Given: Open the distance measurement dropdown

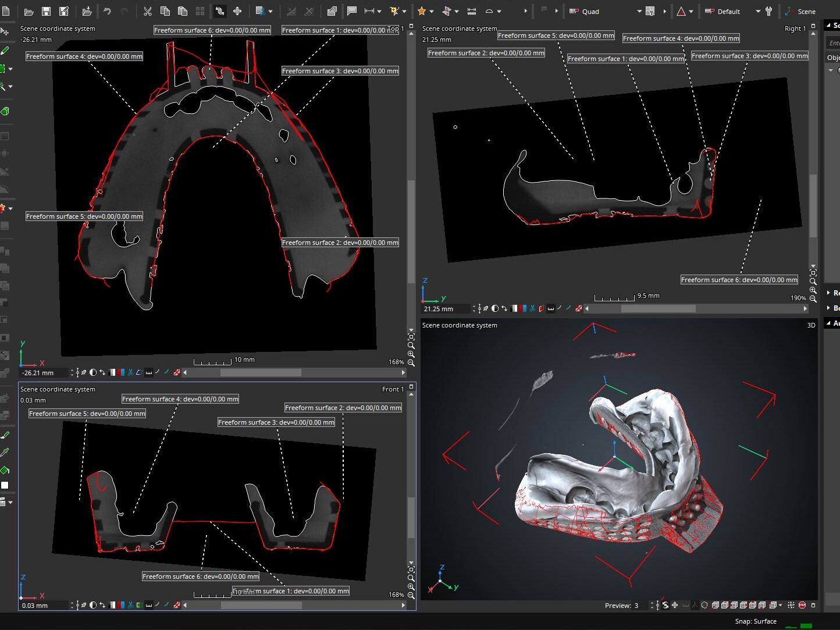Looking at the screenshot, I should click(x=379, y=11).
